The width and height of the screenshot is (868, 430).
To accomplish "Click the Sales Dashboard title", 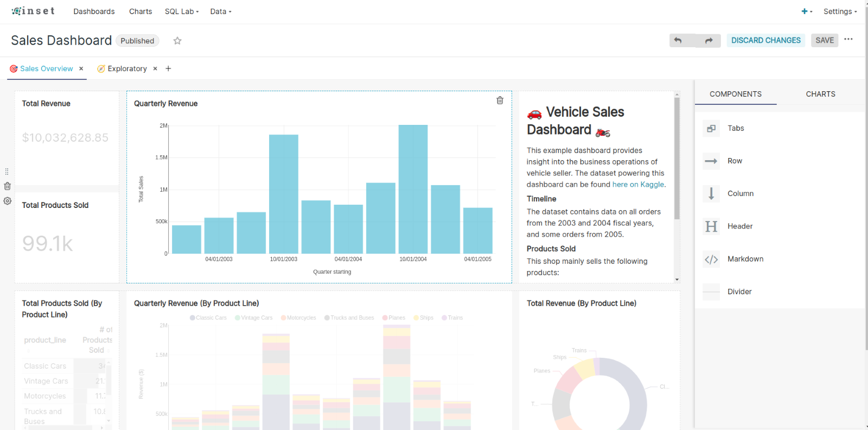I will [x=61, y=41].
